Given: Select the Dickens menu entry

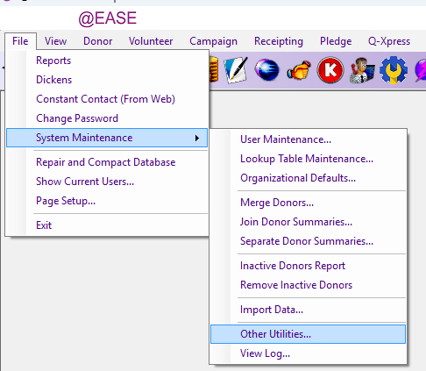Looking at the screenshot, I should tap(107, 80).
